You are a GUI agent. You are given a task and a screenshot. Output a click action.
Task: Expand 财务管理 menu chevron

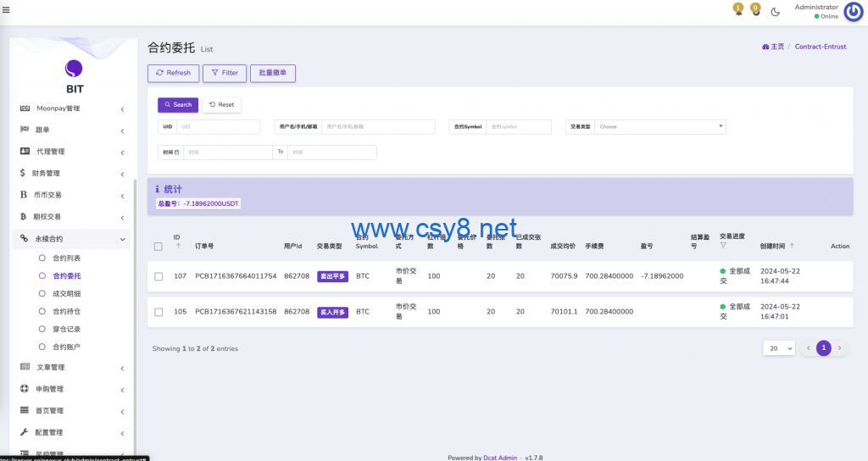coord(122,174)
